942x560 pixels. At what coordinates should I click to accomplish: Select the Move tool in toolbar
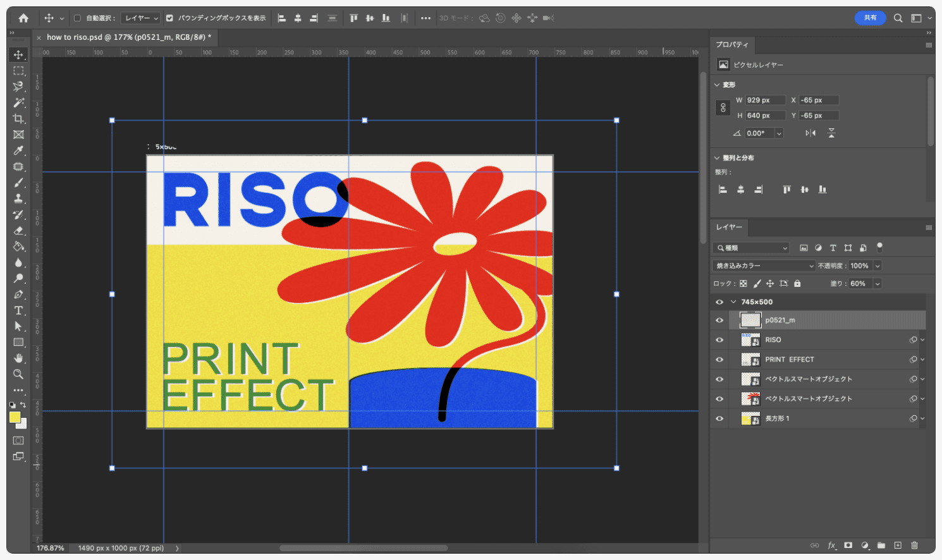pyautogui.click(x=18, y=55)
